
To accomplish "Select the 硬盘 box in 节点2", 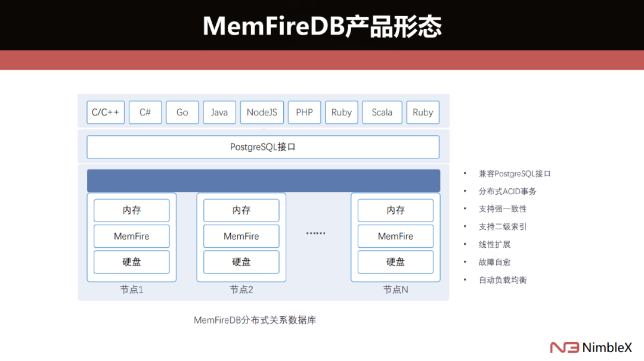I will [241, 262].
